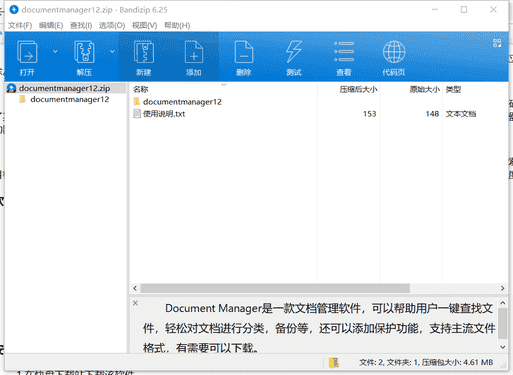
Task: Click the horizontal scrollbar right arrow
Action: tap(502, 288)
